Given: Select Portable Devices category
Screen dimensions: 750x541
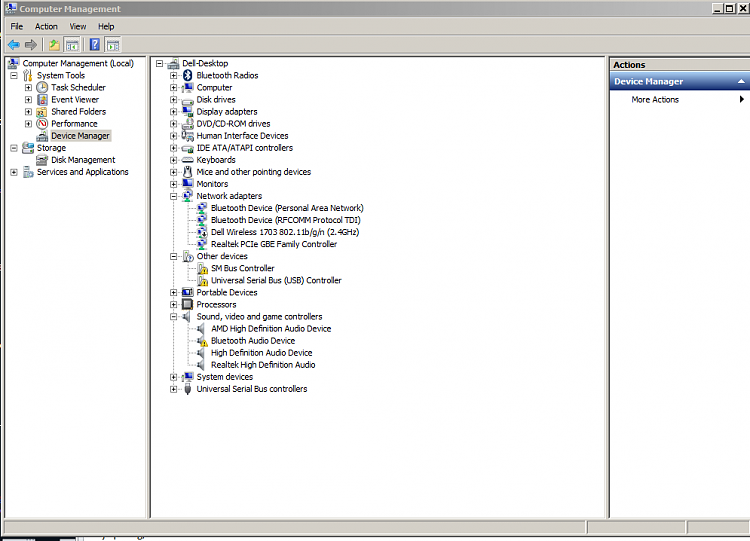Looking at the screenshot, I should tap(227, 292).
